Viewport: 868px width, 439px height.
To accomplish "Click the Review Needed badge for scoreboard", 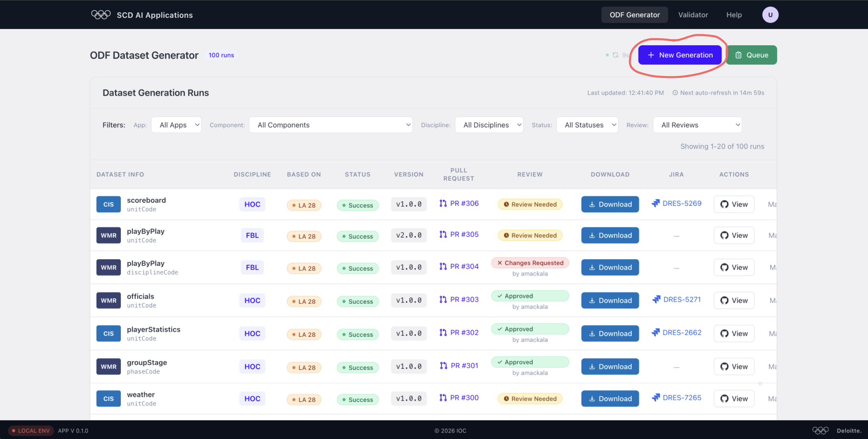I will tap(530, 204).
